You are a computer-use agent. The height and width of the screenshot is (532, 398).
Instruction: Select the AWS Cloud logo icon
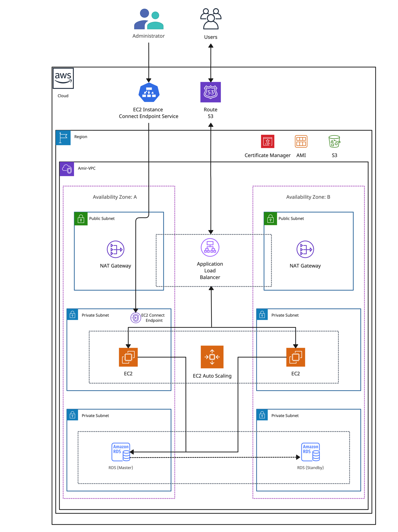pos(63,78)
